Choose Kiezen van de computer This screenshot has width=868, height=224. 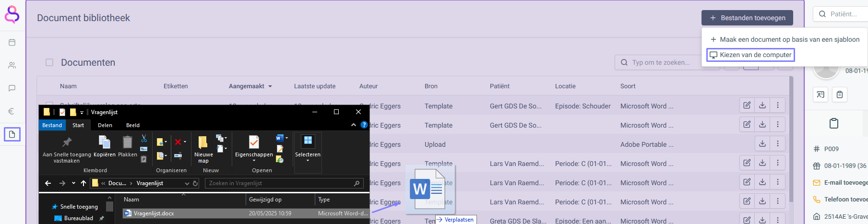751,55
